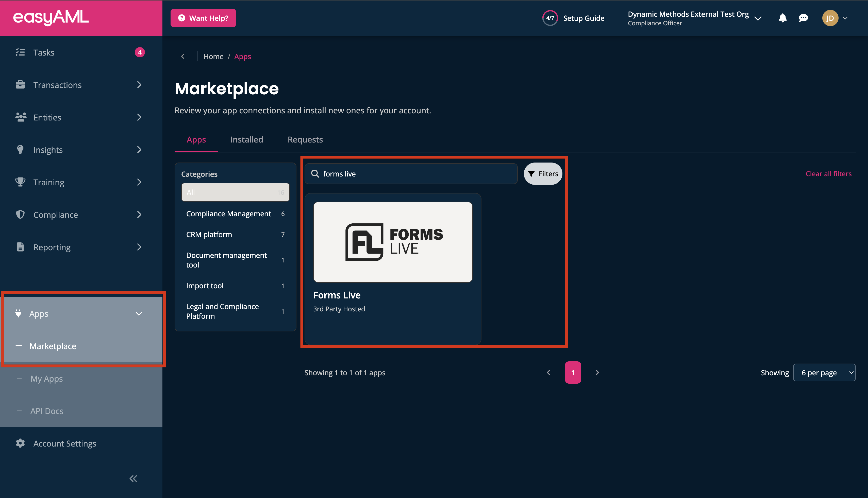Click the Apps breadcrumb link
The width and height of the screenshot is (868, 498).
click(x=242, y=57)
